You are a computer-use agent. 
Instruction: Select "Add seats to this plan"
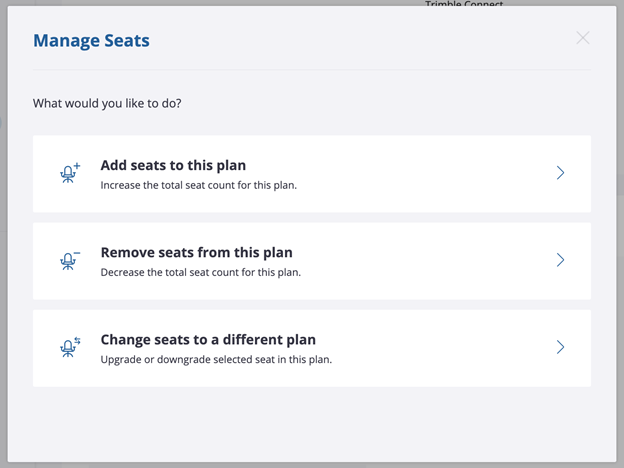[x=173, y=165]
